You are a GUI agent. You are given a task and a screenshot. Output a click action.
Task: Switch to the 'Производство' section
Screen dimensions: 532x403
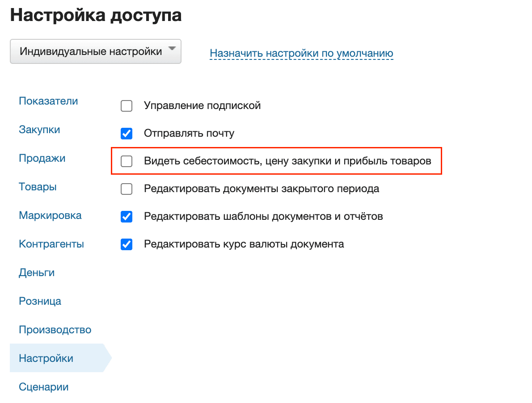tap(55, 330)
